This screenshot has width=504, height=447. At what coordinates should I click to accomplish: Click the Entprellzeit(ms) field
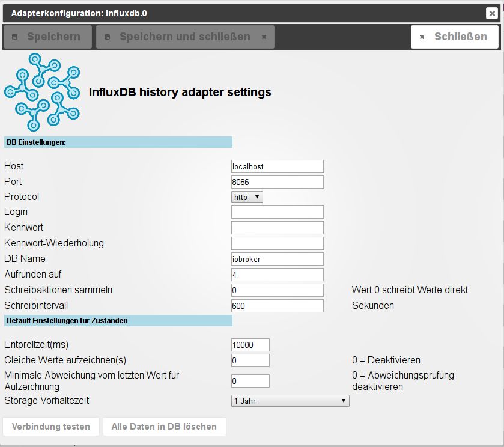coord(250,345)
